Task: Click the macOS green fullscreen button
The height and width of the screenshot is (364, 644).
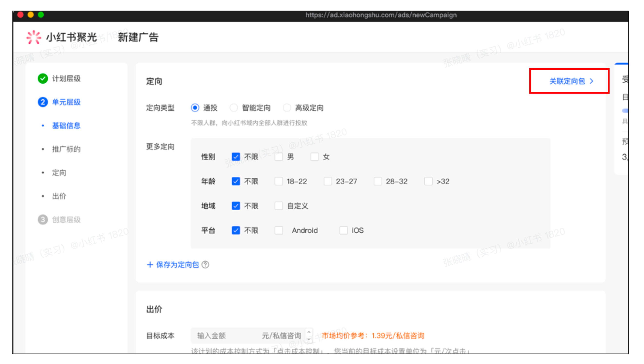Action: tap(41, 15)
